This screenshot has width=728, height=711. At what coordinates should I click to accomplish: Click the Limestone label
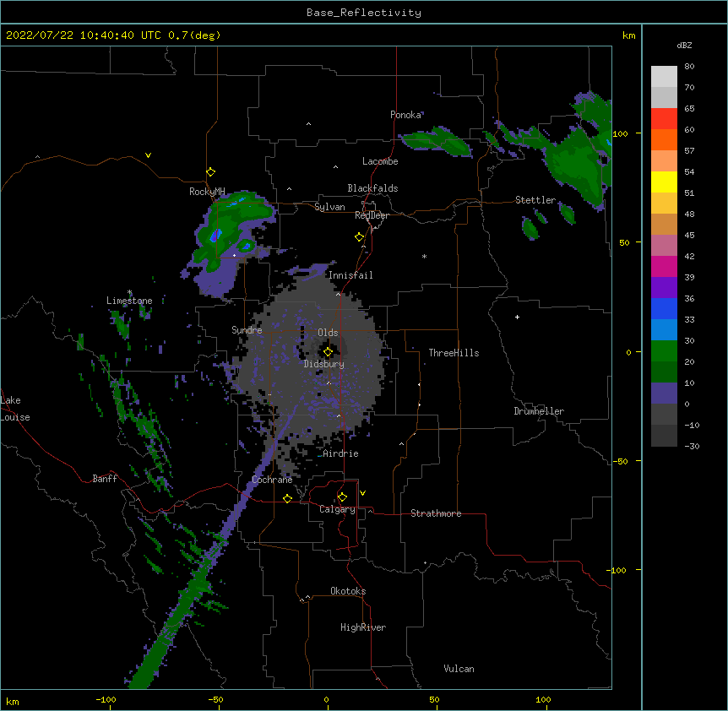(x=129, y=301)
